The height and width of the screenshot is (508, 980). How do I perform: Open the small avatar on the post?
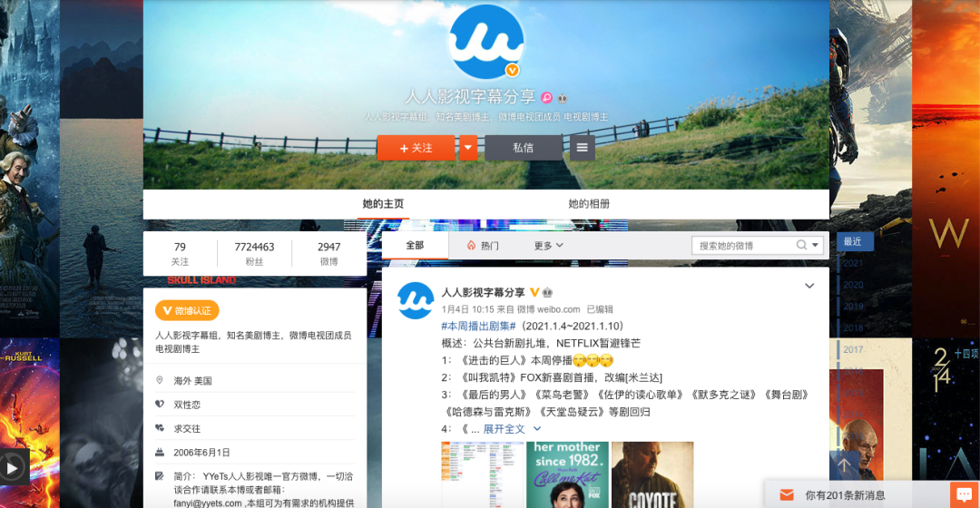tap(416, 300)
